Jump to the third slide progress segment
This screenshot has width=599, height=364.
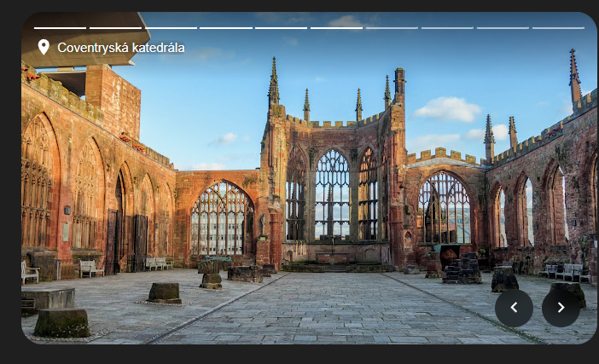coord(171,28)
